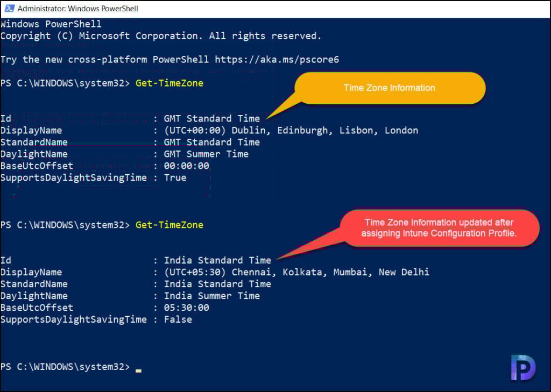Click the https://aka.ms/pscore6 URL text
Image resolution: width=551 pixels, height=392 pixels.
coord(277,59)
